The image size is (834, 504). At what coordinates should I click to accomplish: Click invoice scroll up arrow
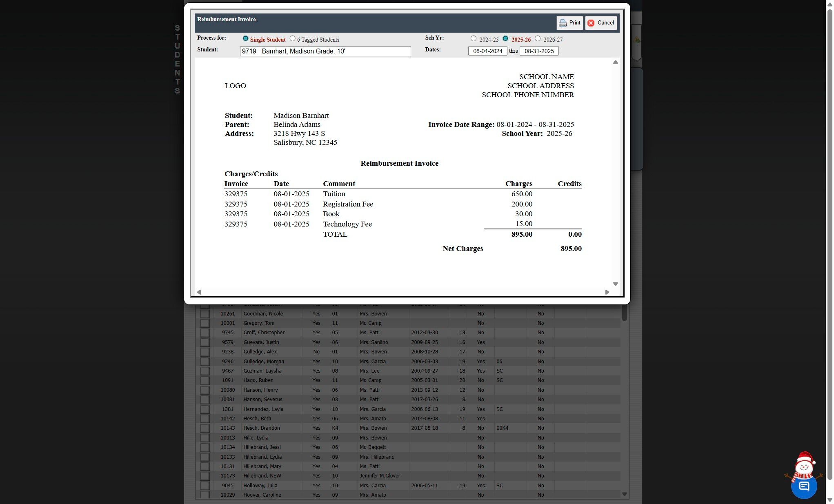click(615, 62)
